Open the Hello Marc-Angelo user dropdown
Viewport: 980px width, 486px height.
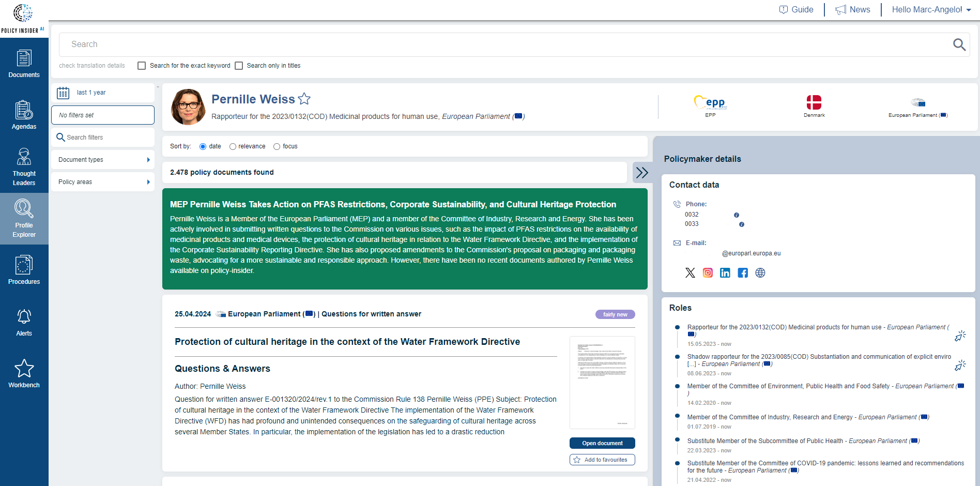931,10
